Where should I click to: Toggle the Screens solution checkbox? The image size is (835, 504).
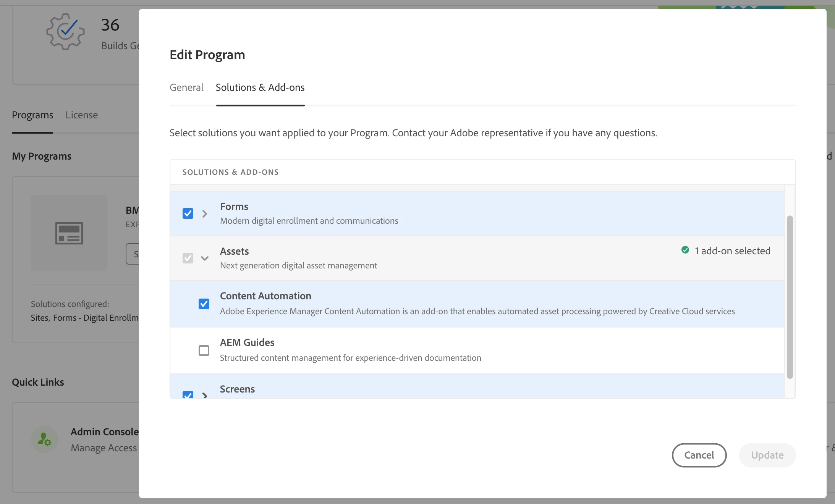[x=188, y=395]
